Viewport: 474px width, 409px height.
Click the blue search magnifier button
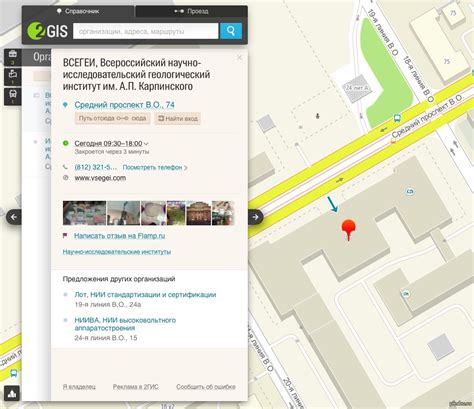point(231,31)
